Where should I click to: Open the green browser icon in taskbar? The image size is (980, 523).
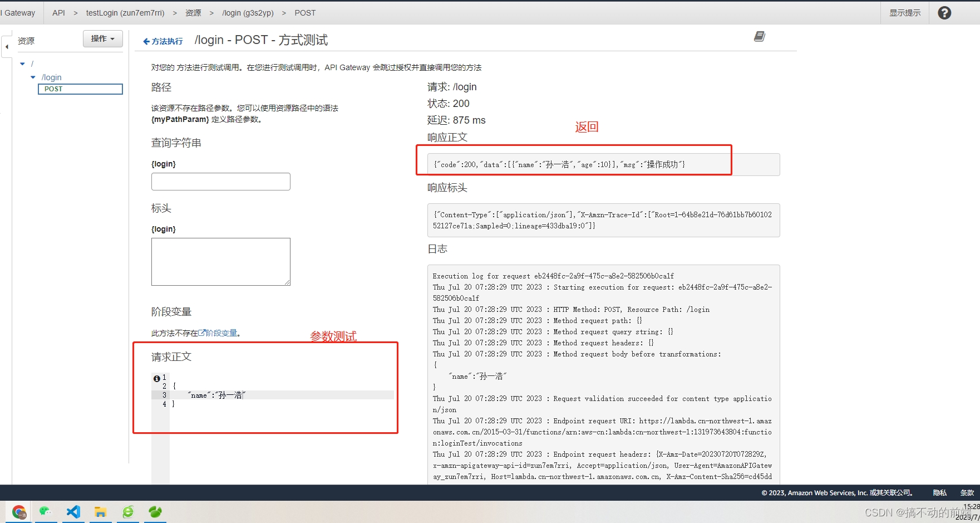coord(128,512)
